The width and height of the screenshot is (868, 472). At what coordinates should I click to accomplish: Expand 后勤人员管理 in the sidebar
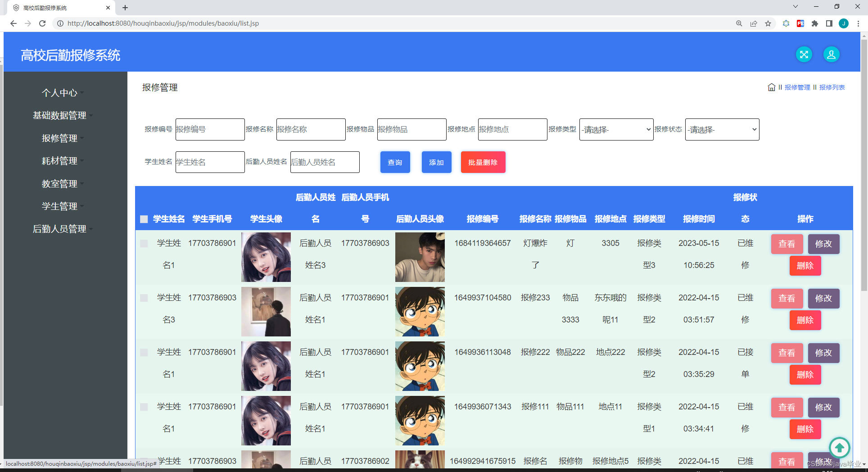coord(63,229)
